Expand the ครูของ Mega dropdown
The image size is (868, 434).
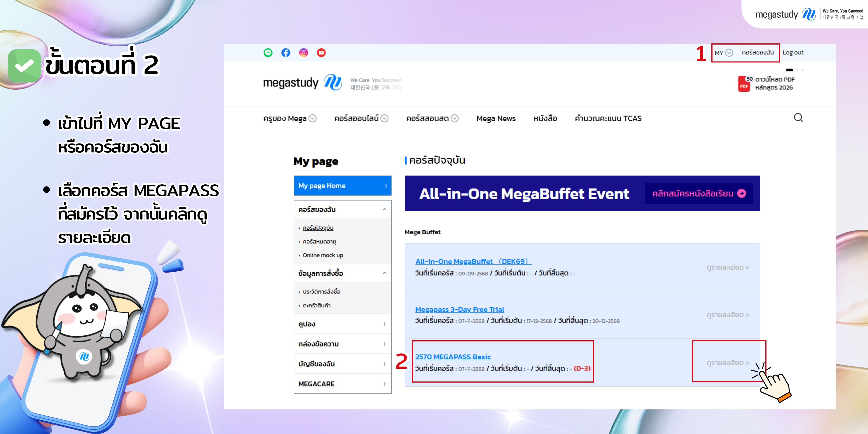[313, 119]
